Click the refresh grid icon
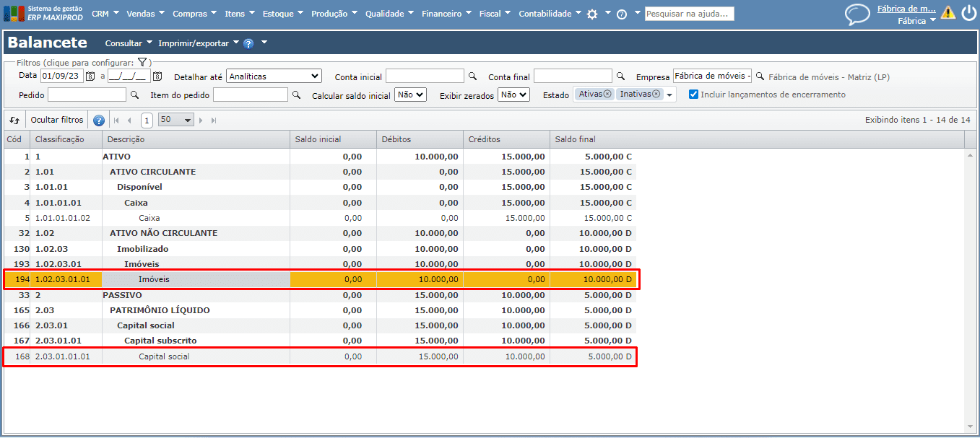This screenshot has width=980, height=438. [14, 120]
